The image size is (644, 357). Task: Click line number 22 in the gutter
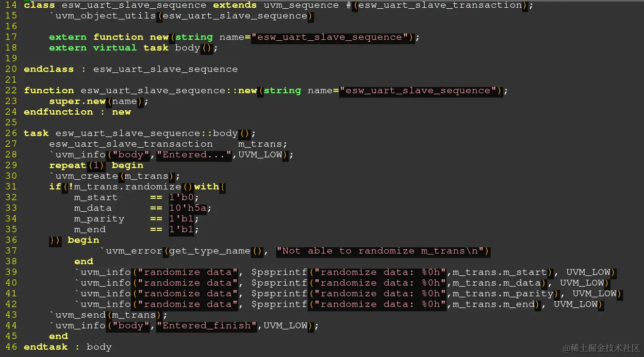[11, 90]
